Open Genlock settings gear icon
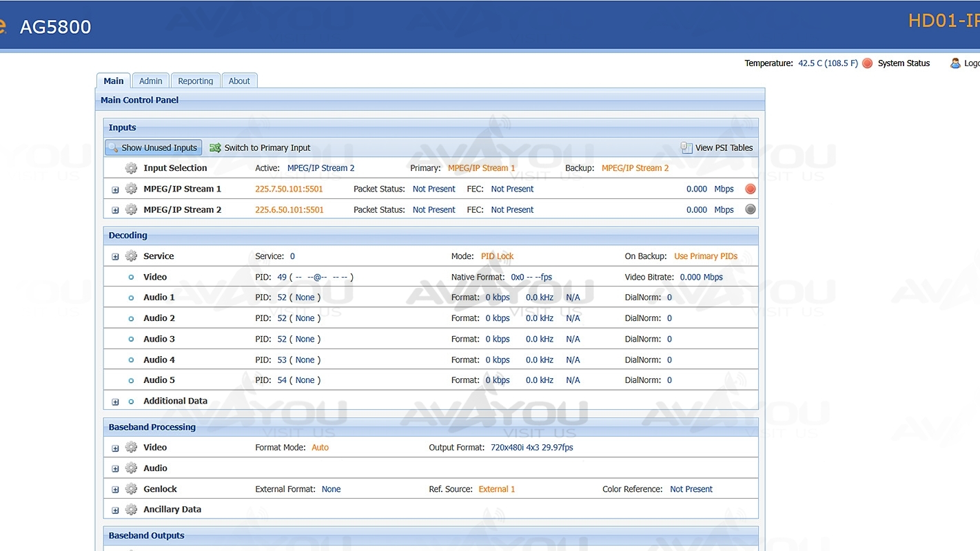980x551 pixels. click(x=131, y=489)
